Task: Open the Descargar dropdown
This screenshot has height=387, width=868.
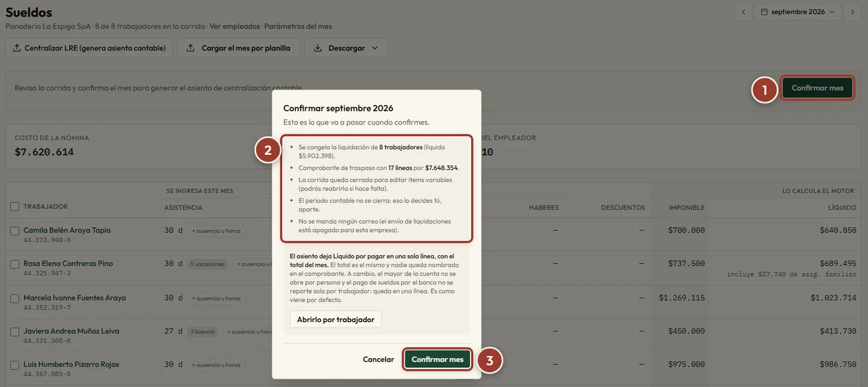Action: [x=346, y=48]
